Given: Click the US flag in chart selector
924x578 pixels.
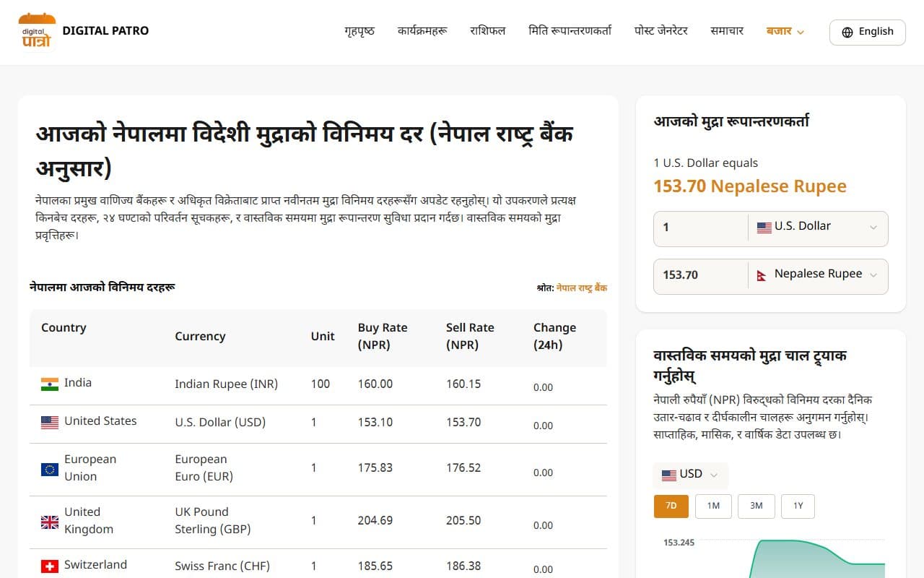Looking at the screenshot, I should click(669, 475).
